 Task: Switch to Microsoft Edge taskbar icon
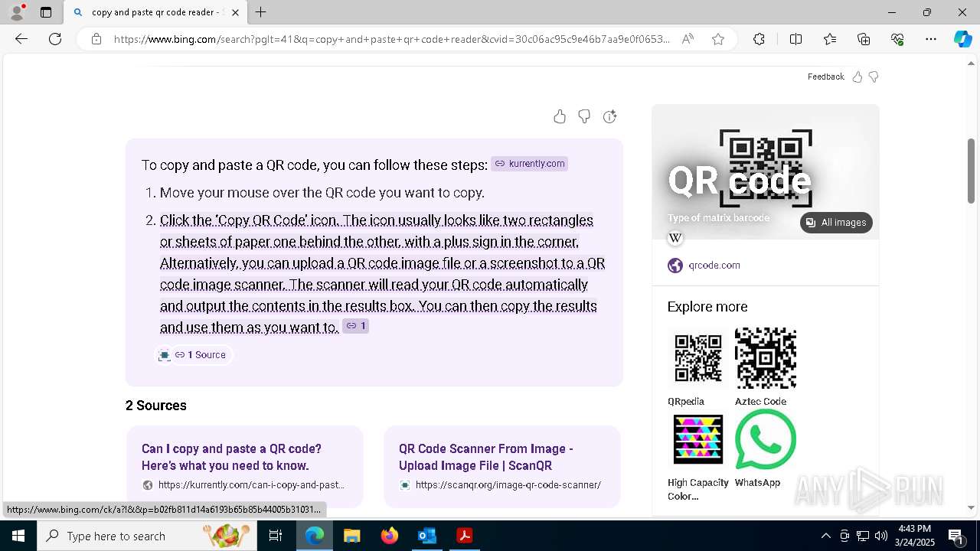click(315, 536)
